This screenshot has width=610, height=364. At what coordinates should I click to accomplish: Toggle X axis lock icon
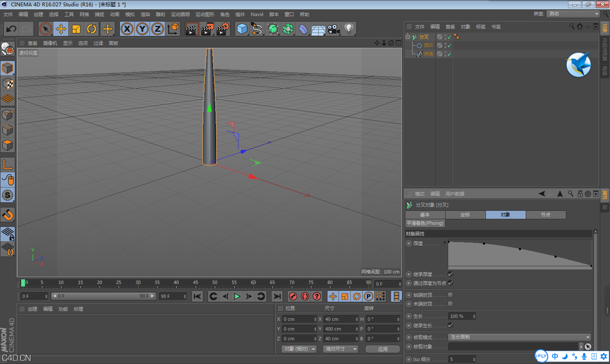tap(127, 29)
